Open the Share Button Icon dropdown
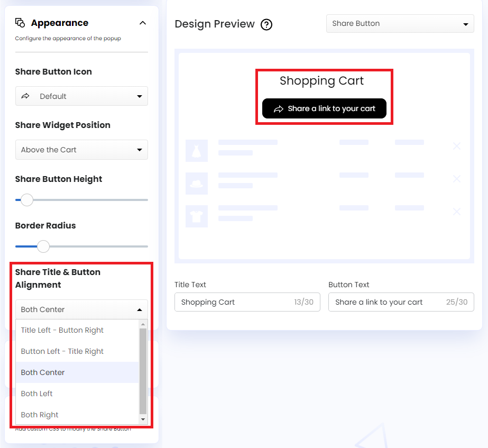Screen dimensions: 488x448 click(81, 96)
